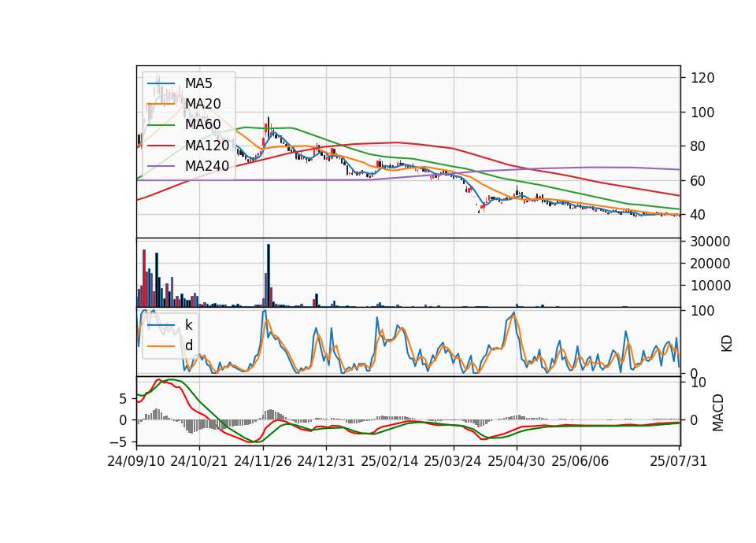The height and width of the screenshot is (543, 756).
Task: Click the 120 price axis label
Action: click(702, 78)
